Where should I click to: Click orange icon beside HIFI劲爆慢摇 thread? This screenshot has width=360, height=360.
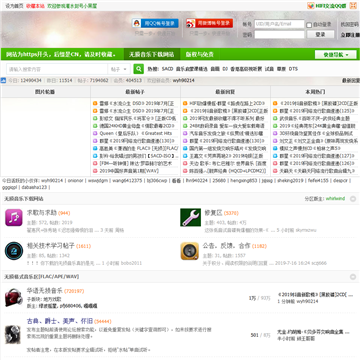185,103
